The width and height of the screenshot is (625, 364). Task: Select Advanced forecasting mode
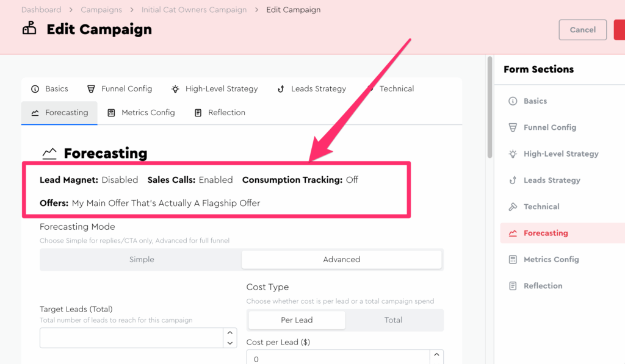pyautogui.click(x=341, y=260)
